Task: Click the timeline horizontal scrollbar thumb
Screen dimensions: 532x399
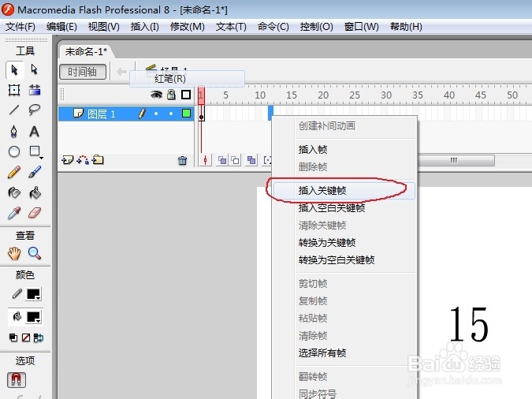Action: click(x=456, y=160)
